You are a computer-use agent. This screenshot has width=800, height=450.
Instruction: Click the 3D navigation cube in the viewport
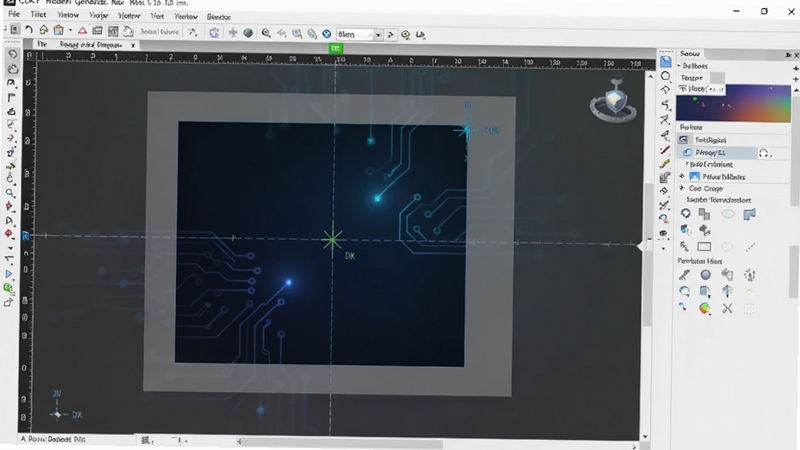point(614,101)
